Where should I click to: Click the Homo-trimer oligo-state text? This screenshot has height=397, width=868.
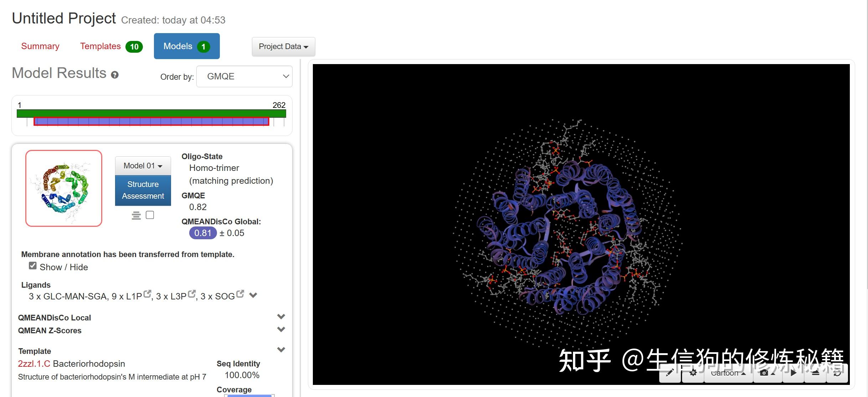tap(214, 168)
